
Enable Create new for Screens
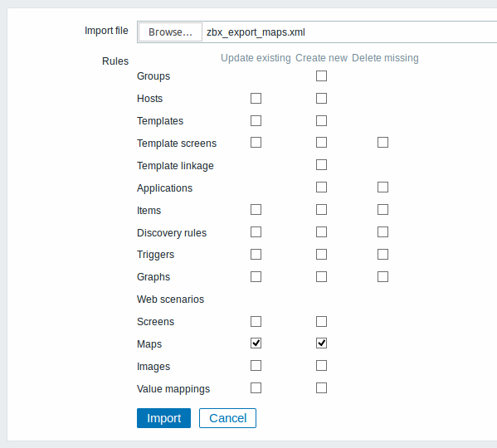321,321
